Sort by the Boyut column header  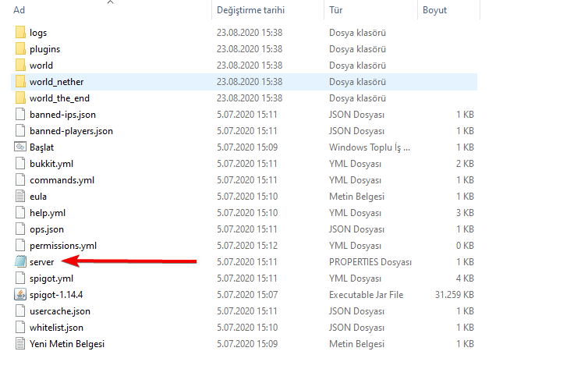pos(434,10)
